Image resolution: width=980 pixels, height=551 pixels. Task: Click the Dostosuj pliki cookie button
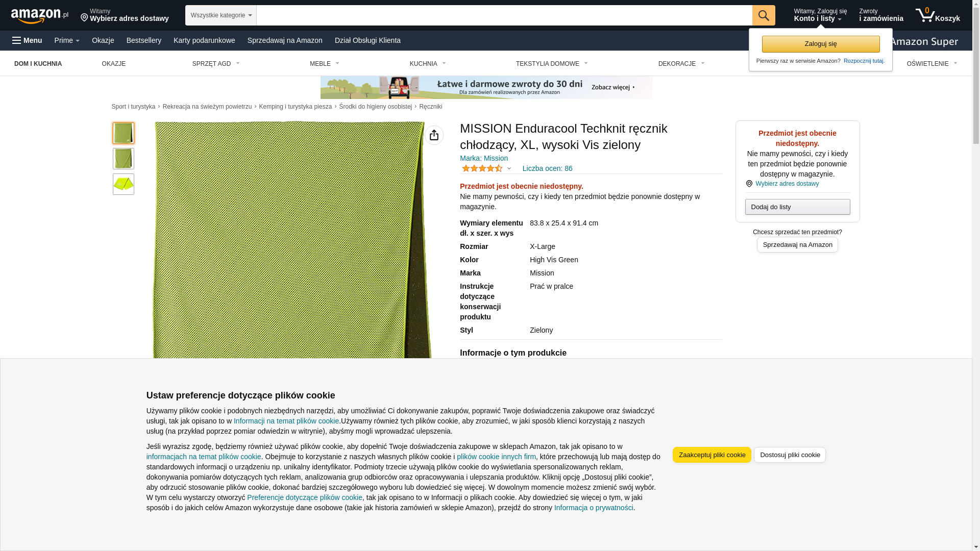pos(790,455)
